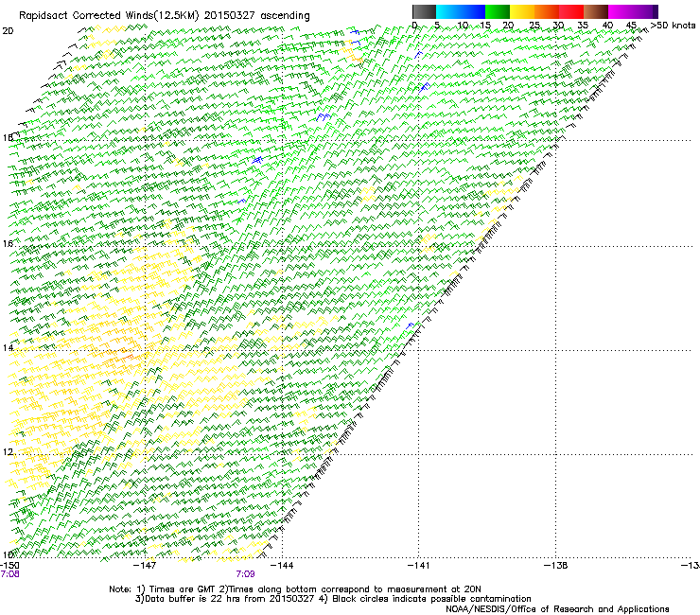Click the green 15-20 knots color swatch
Screen dimensions: 700x615
498,11
